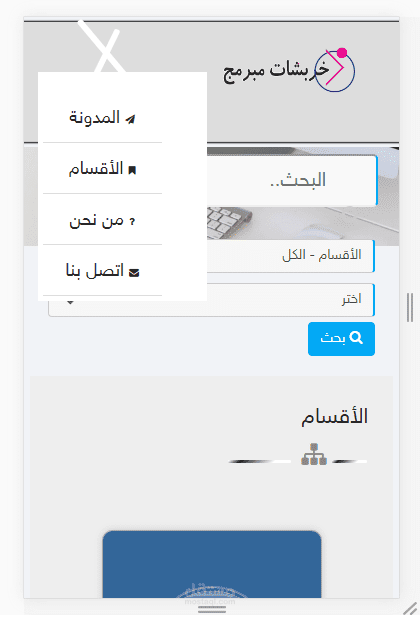Viewport: 420px width, 618px height.
Task: Click the magnifier icon in the بحث button
Action: 356,338
